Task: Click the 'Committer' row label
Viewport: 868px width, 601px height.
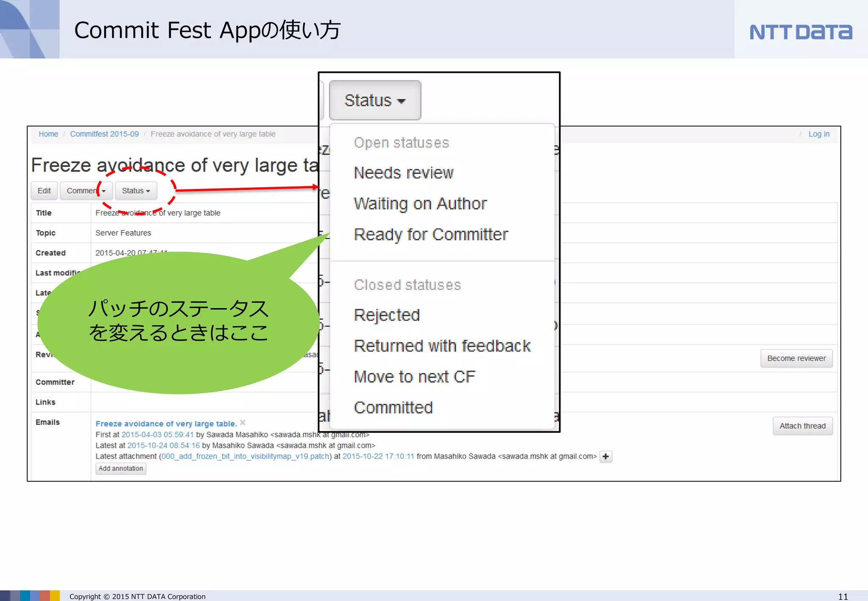Action: point(55,382)
